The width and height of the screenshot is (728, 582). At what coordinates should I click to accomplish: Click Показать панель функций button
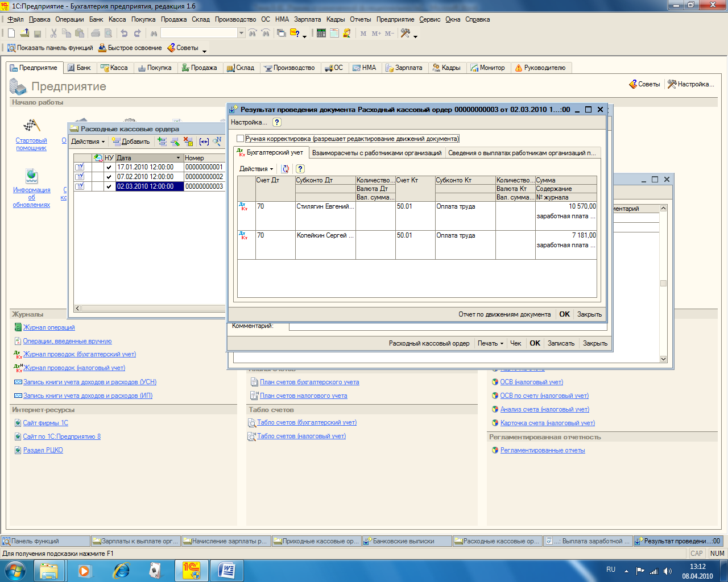click(x=50, y=48)
